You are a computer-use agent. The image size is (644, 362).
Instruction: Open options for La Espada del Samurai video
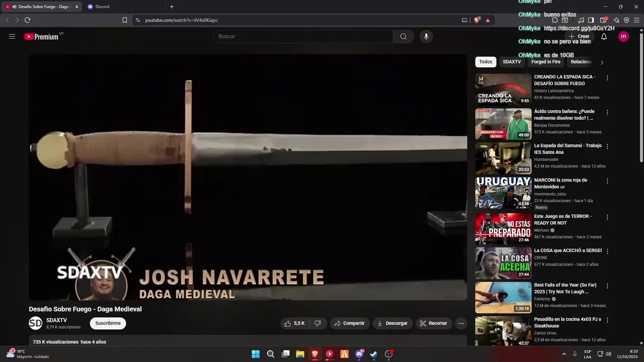(x=607, y=146)
